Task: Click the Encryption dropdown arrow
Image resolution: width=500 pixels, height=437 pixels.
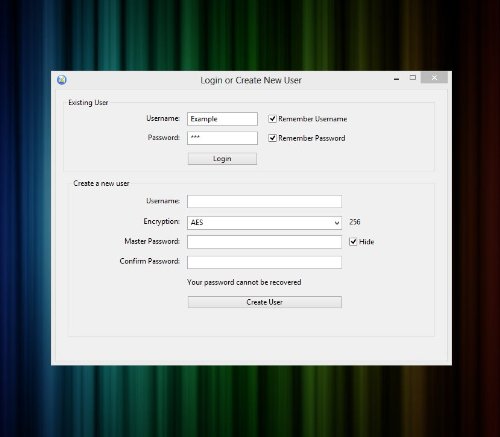Action: [337, 223]
